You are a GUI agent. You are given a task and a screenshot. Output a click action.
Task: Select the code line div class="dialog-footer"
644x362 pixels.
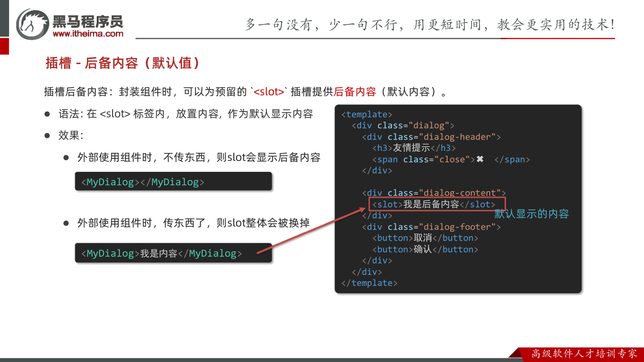point(431,227)
